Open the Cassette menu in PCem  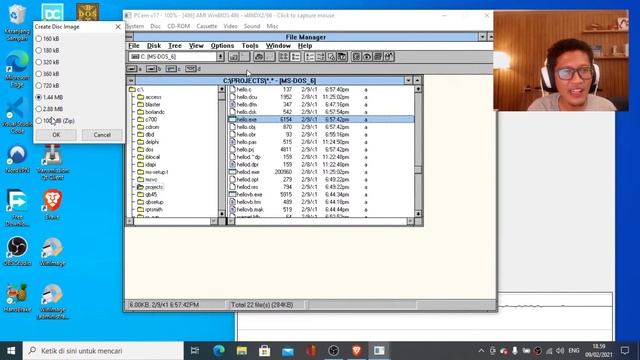(207, 26)
